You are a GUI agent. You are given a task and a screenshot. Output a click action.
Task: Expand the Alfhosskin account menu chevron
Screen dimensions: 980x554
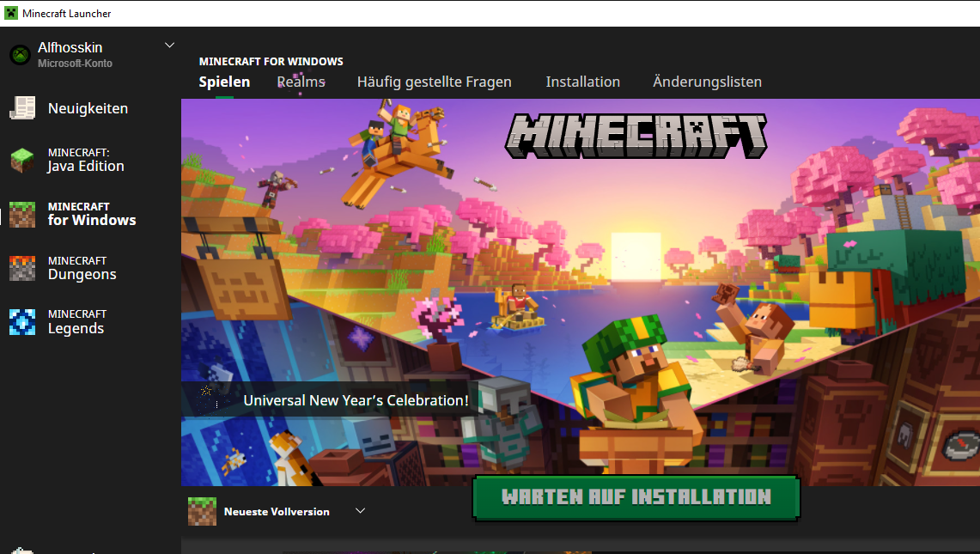tap(169, 45)
